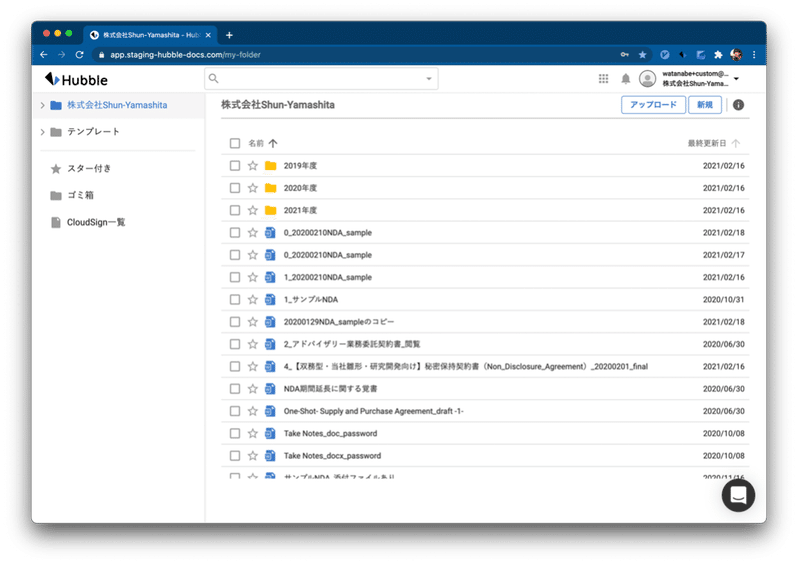Go back in the browser
The height and width of the screenshot is (566, 800).
[x=44, y=55]
